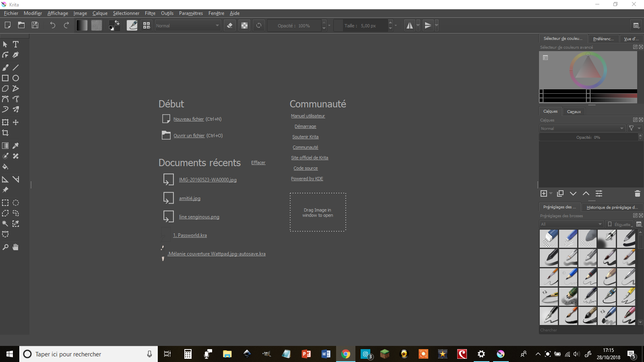Choose the Crop tool
Viewport: 644px width, 362px height.
coord(5,133)
